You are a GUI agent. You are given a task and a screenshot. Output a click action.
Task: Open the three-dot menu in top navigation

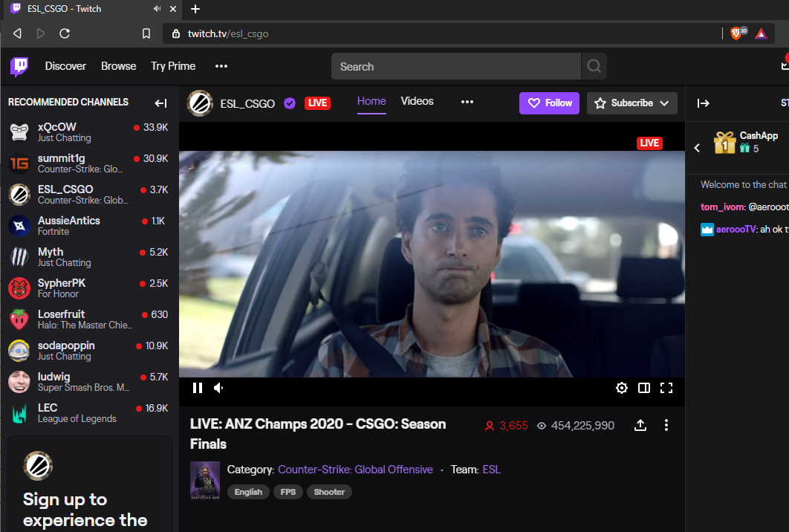click(221, 66)
